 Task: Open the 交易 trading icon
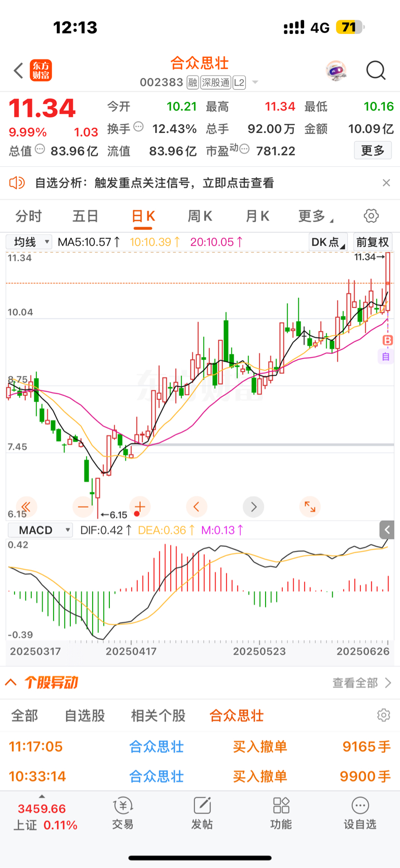click(x=123, y=813)
